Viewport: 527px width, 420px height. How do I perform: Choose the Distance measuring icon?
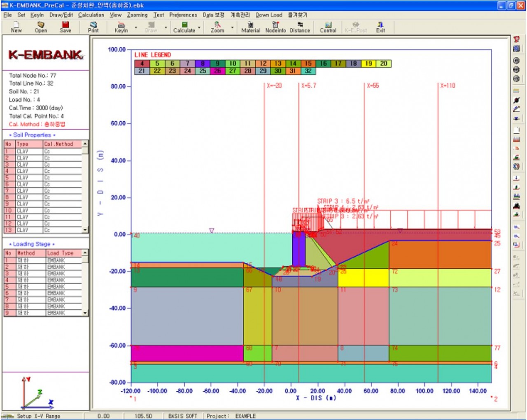pos(300,27)
